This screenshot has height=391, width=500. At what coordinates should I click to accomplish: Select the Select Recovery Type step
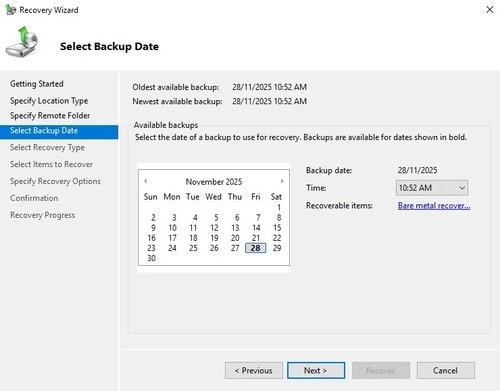click(x=47, y=147)
